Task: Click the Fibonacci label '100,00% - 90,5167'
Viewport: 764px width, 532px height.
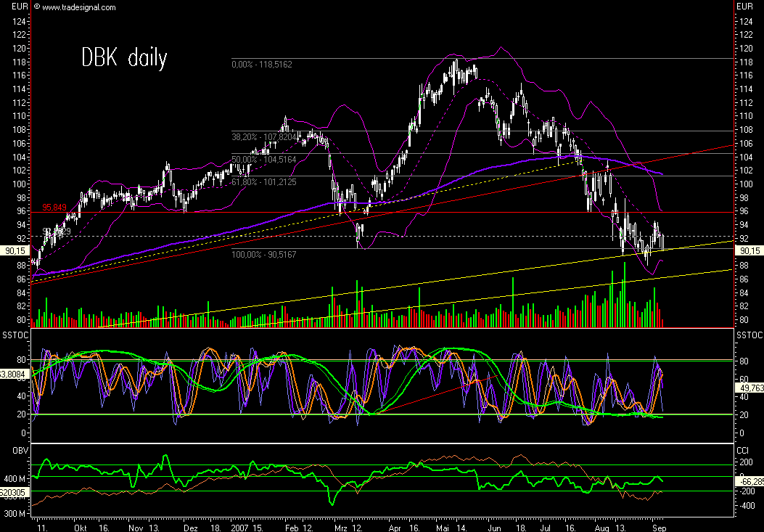Action: click(263, 255)
